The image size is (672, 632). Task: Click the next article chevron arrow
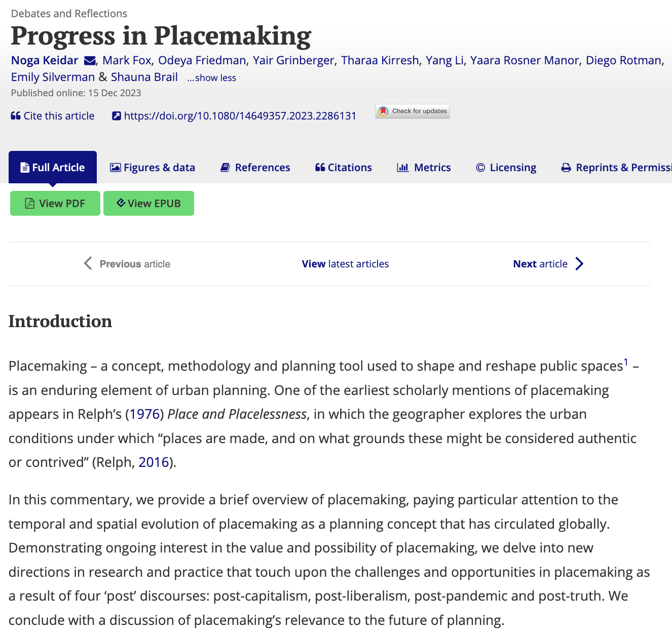(x=580, y=264)
